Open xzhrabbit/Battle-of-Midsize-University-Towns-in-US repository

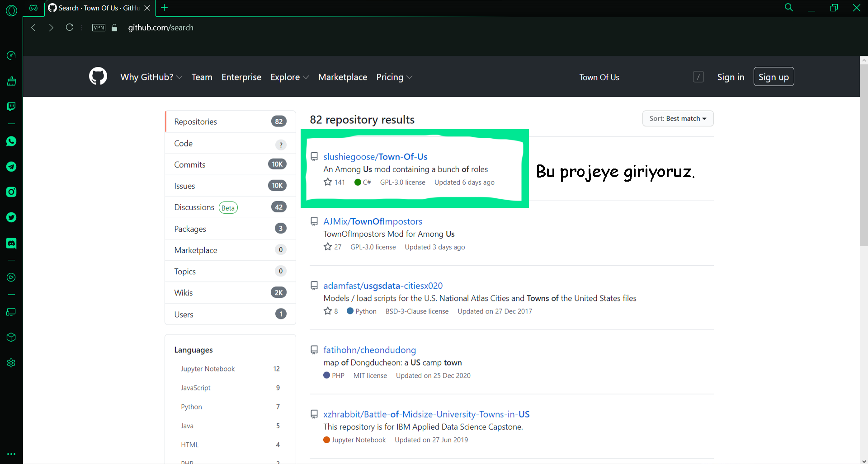click(x=426, y=414)
